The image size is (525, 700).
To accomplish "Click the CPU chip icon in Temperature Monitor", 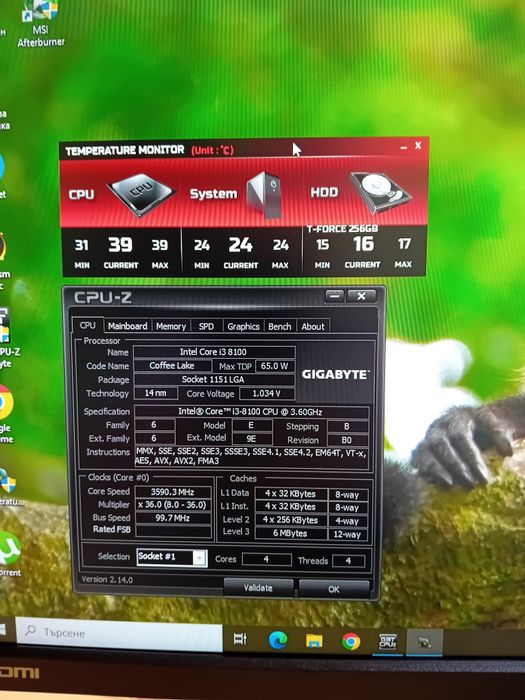I will click(x=141, y=195).
